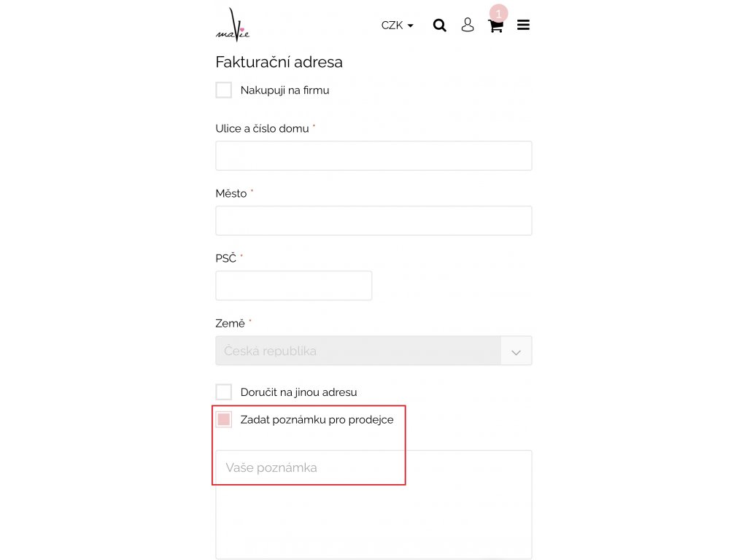747x560 pixels.
Task: Expand the CZK currency dropdown
Action: point(397,26)
